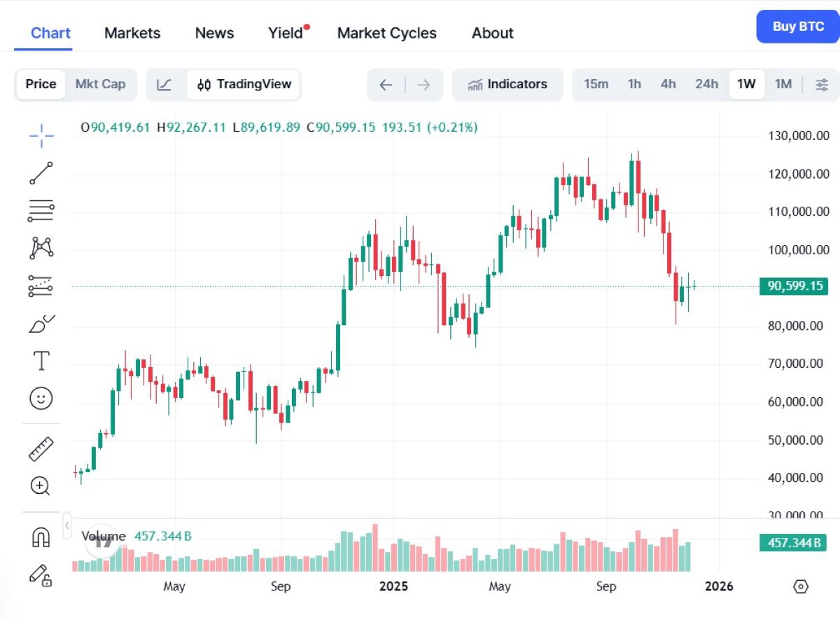Open the XABCD pattern tool
This screenshot has width=840, height=620.
click(41, 247)
